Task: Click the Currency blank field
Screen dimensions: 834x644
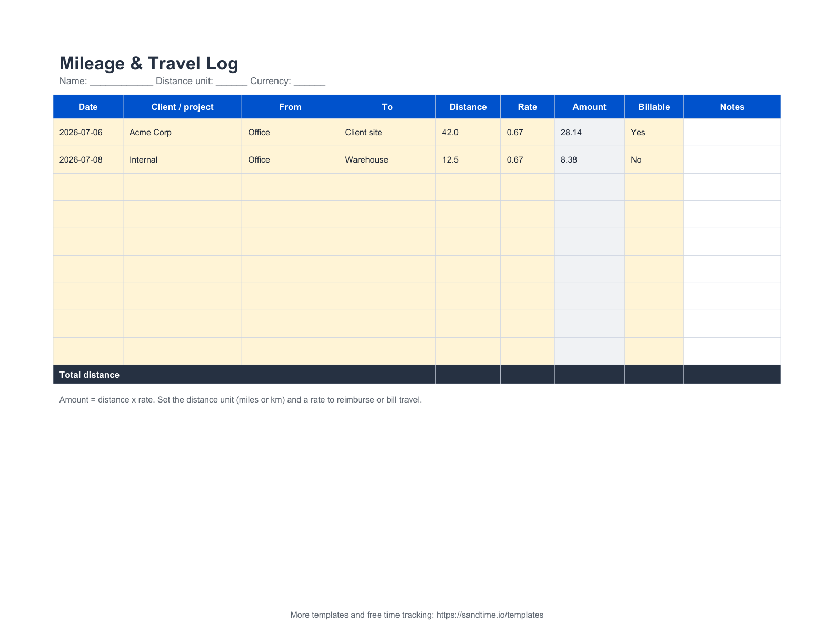Action: [x=310, y=82]
